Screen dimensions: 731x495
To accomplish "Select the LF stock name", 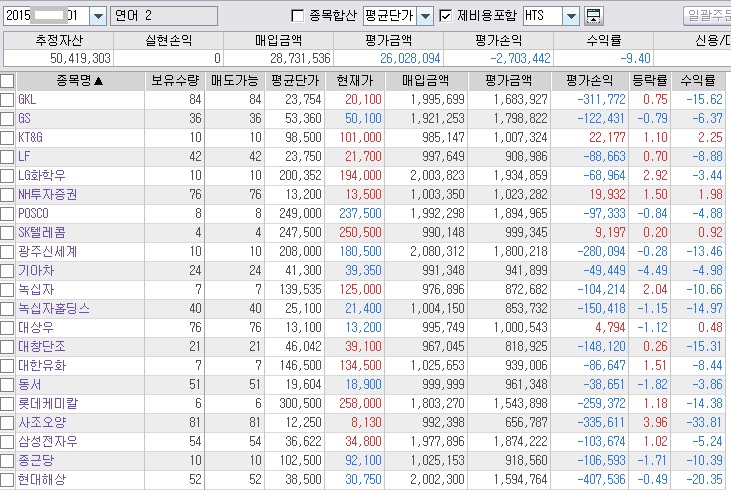I will [x=24, y=157].
